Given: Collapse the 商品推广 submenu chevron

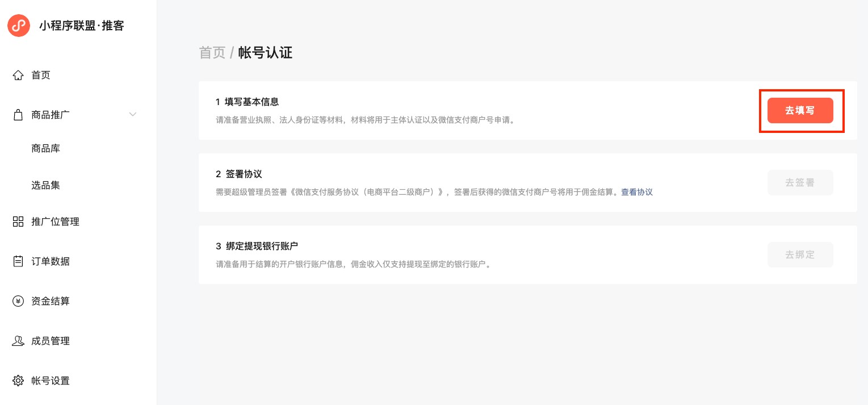Looking at the screenshot, I should 133,115.
